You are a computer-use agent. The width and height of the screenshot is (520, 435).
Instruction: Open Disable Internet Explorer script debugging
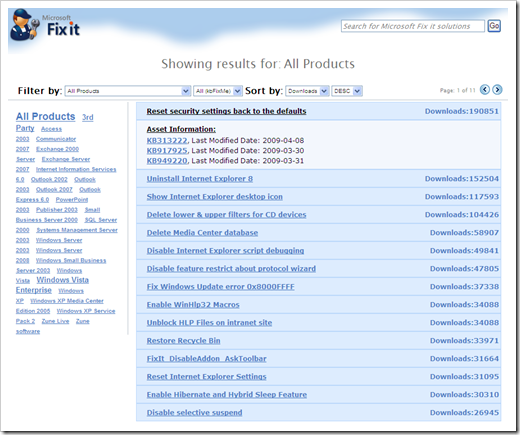tap(225, 251)
